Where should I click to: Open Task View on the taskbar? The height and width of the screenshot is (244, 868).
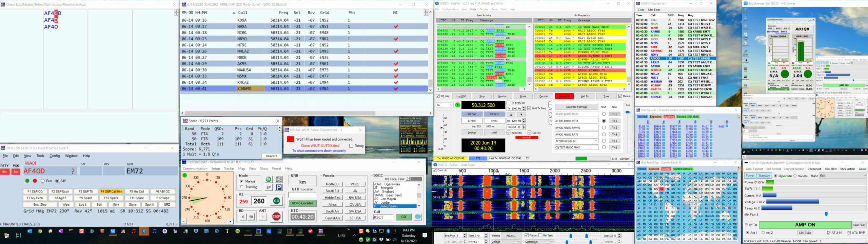pyautogui.click(x=18, y=235)
